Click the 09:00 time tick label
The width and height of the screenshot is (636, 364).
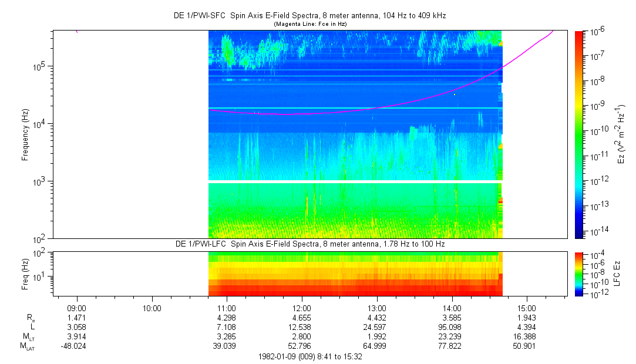[x=77, y=308]
